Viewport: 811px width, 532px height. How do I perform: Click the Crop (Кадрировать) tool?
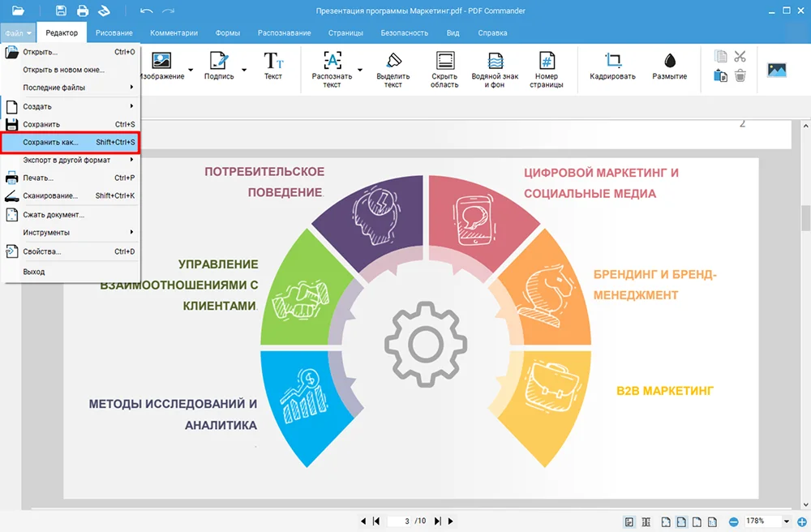click(x=613, y=66)
